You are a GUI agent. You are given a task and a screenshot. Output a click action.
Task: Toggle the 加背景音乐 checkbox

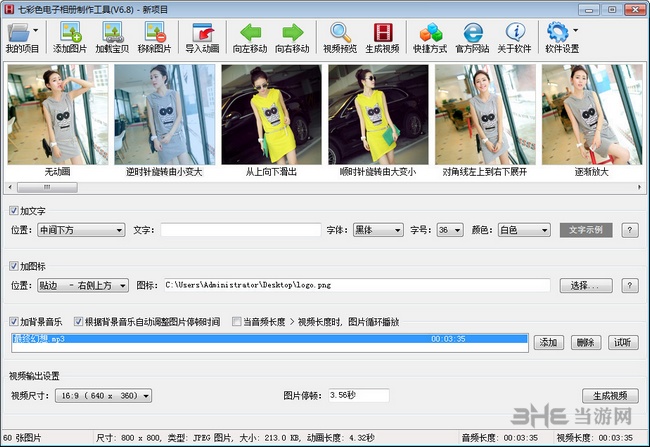(x=14, y=321)
